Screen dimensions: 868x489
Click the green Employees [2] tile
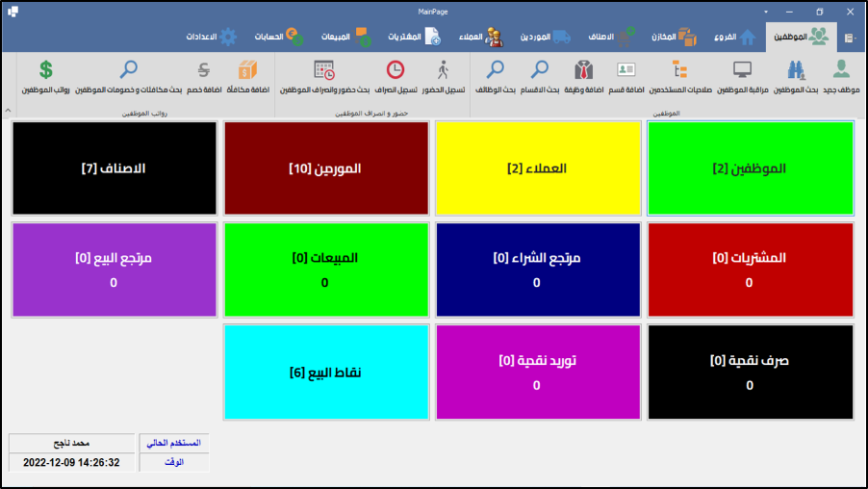point(750,168)
